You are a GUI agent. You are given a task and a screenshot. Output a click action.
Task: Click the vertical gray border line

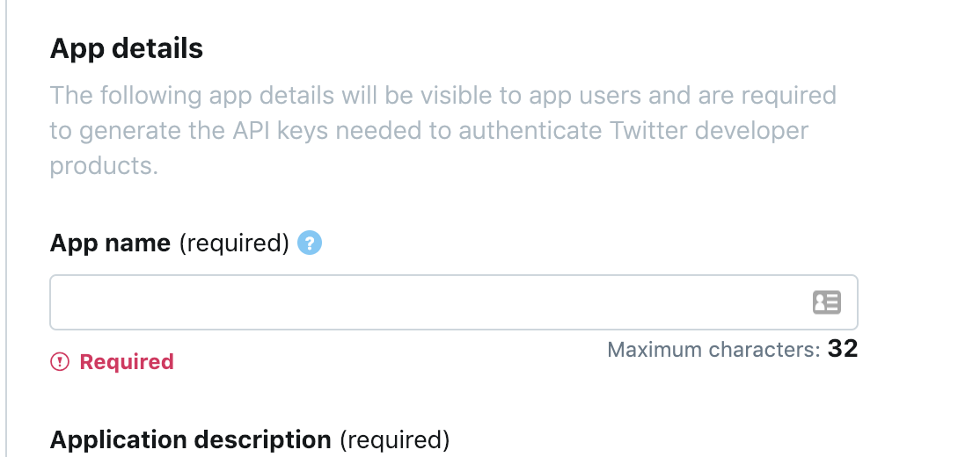pos(7,228)
